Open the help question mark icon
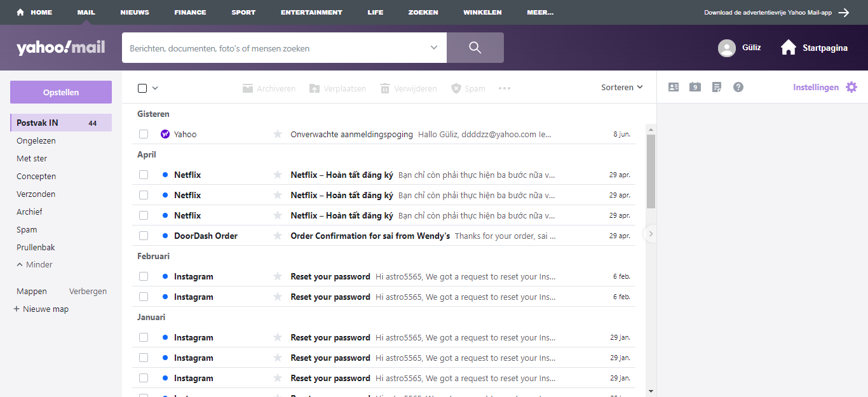This screenshot has height=397, width=868. (738, 87)
